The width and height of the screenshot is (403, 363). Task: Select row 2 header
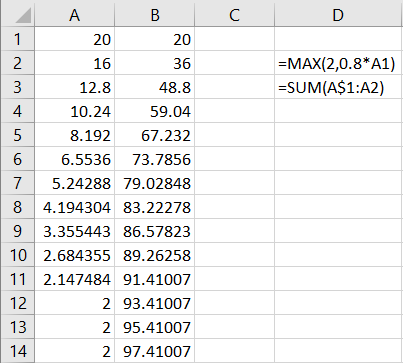click(x=17, y=63)
